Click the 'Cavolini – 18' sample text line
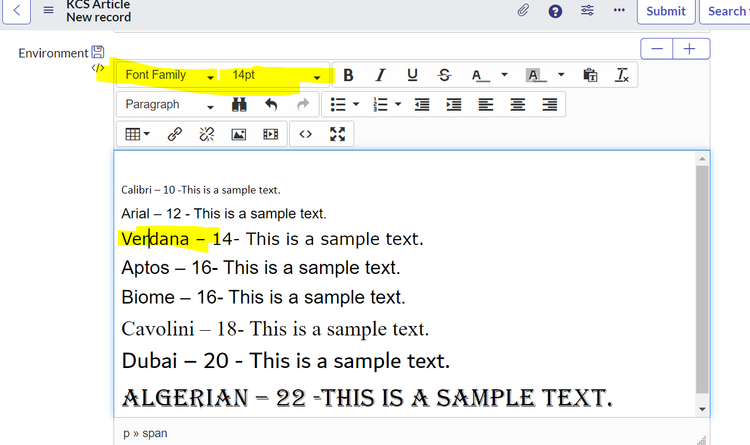750x445 pixels. point(275,329)
